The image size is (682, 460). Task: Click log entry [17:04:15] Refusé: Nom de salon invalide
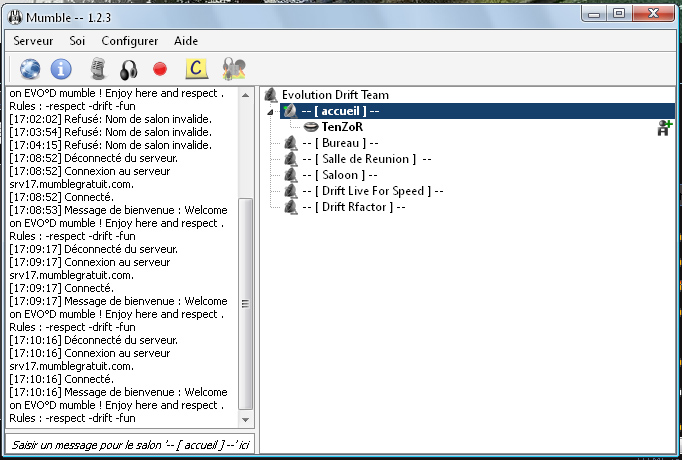(x=110, y=145)
